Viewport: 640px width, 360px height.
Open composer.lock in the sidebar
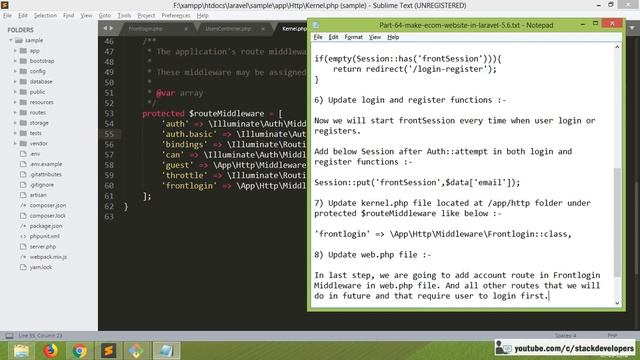pyautogui.click(x=47, y=216)
